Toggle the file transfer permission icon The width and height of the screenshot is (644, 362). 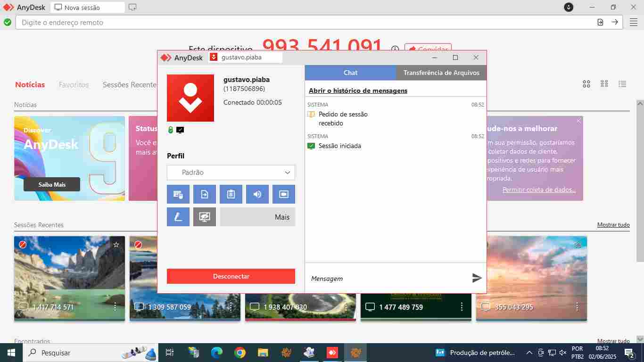pyautogui.click(x=205, y=194)
